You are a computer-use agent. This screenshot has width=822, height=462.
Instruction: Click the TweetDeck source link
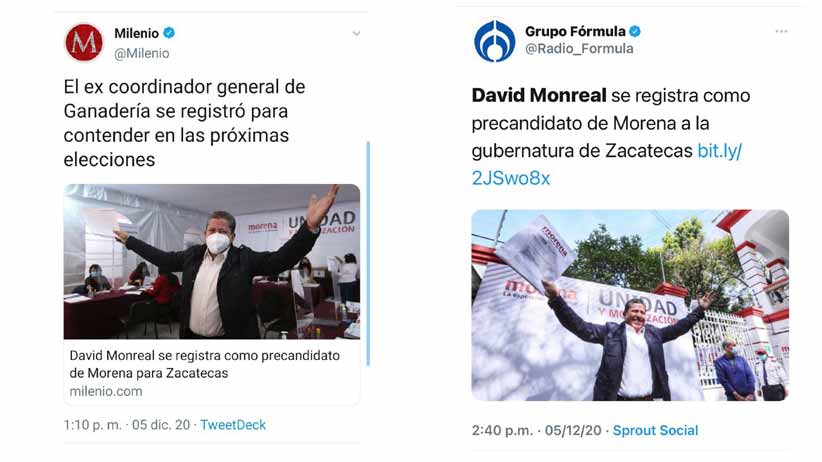pyautogui.click(x=233, y=425)
